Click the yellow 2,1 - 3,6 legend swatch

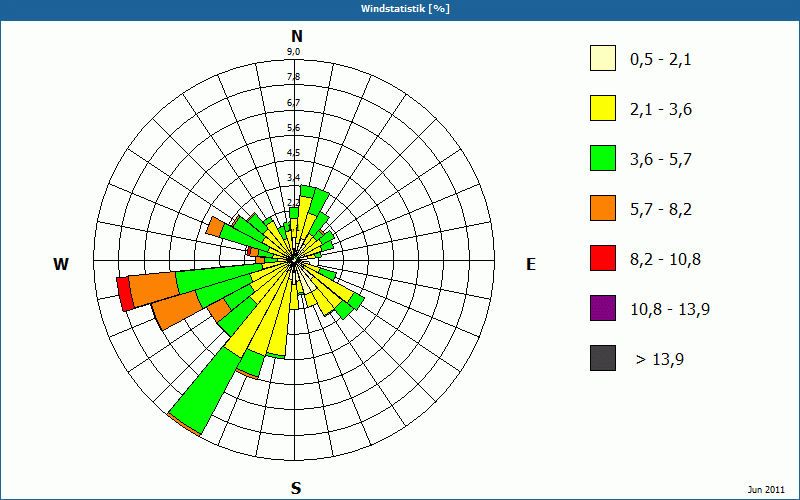[x=603, y=108]
